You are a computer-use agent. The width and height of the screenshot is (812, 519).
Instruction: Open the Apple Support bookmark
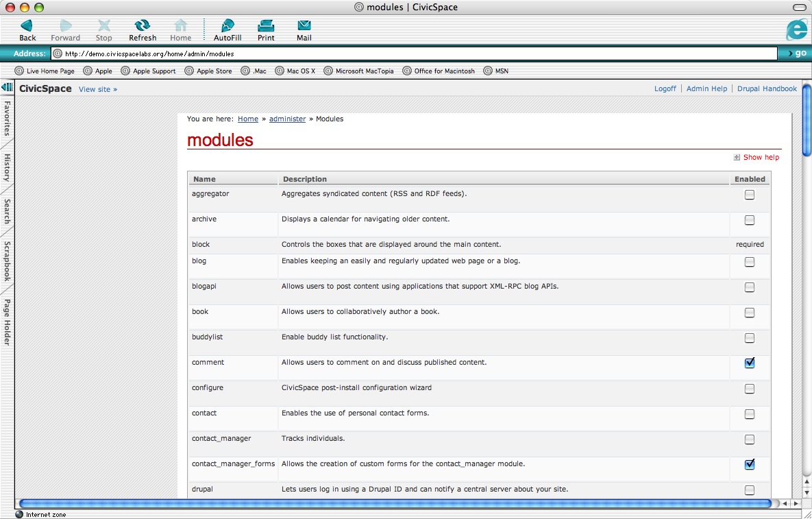(x=148, y=71)
